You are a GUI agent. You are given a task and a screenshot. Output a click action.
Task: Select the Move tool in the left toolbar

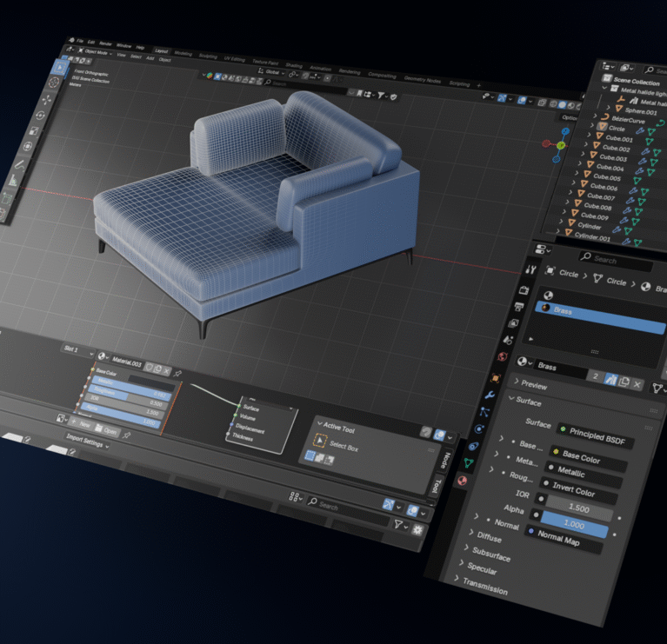pos(47,98)
